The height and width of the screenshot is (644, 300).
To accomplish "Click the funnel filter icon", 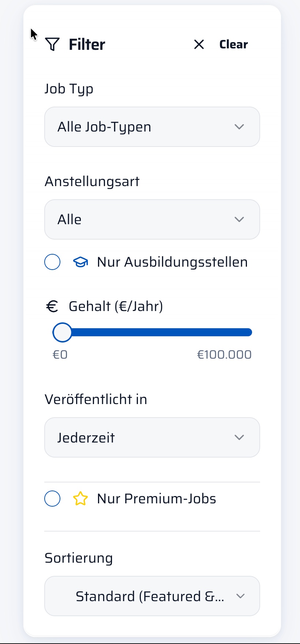I will [52, 44].
